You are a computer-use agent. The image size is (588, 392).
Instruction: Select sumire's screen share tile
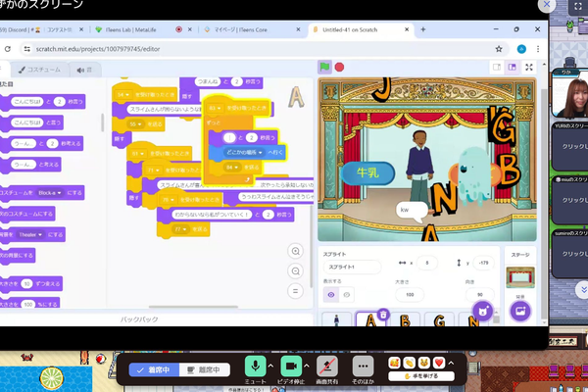point(570,254)
